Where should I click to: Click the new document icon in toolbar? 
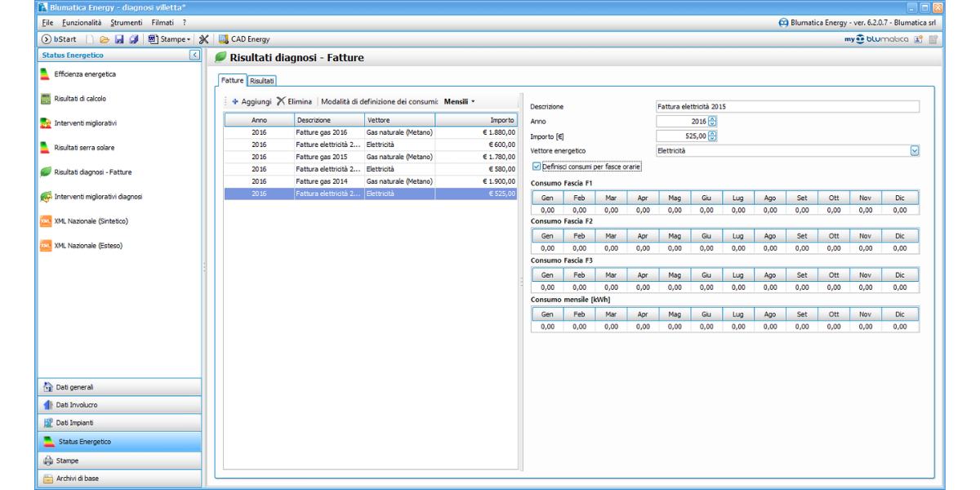(91, 39)
